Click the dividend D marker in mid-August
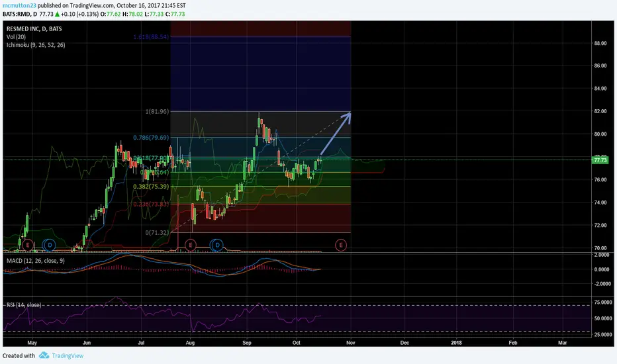The image size is (617, 364). coord(217,245)
